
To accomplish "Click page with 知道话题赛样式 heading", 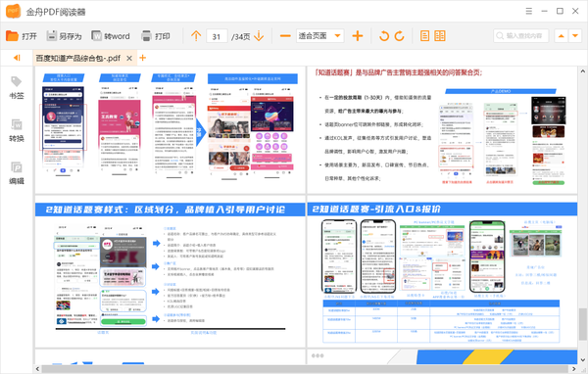I will tap(171, 272).
